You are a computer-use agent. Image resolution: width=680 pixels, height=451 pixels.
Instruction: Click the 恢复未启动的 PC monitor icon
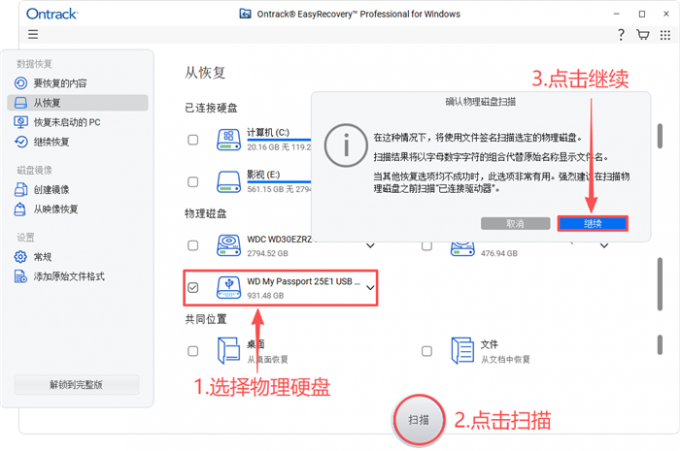point(20,122)
